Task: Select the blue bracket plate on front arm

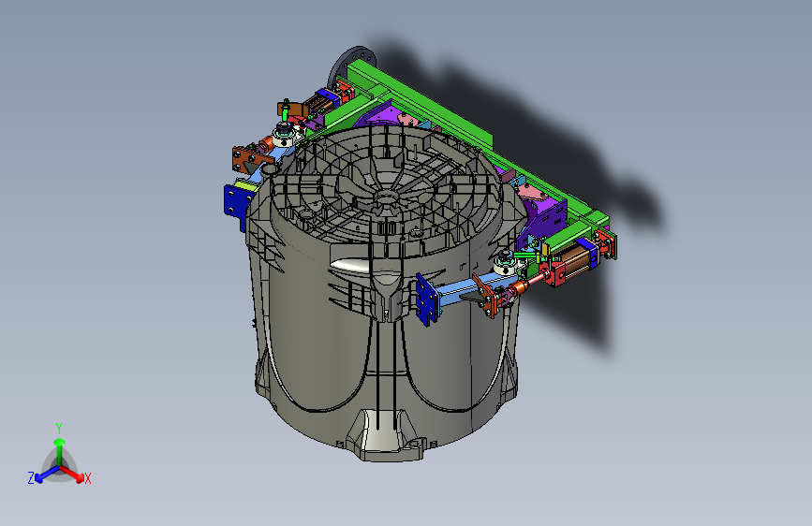Action: [427, 300]
